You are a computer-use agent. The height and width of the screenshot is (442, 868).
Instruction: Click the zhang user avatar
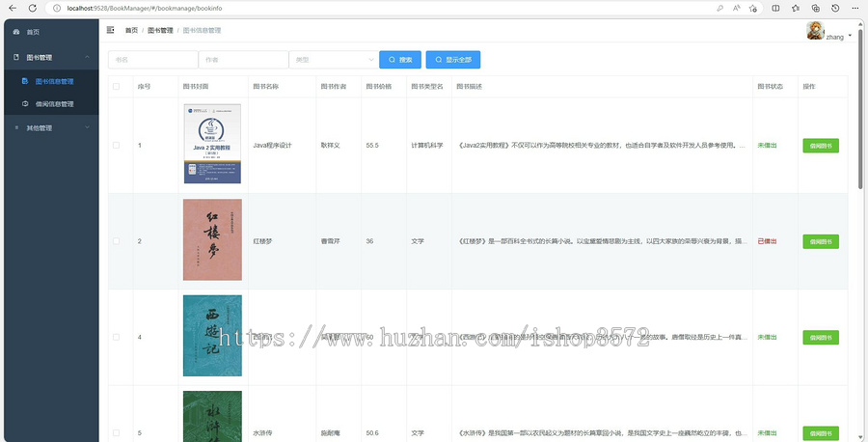815,31
